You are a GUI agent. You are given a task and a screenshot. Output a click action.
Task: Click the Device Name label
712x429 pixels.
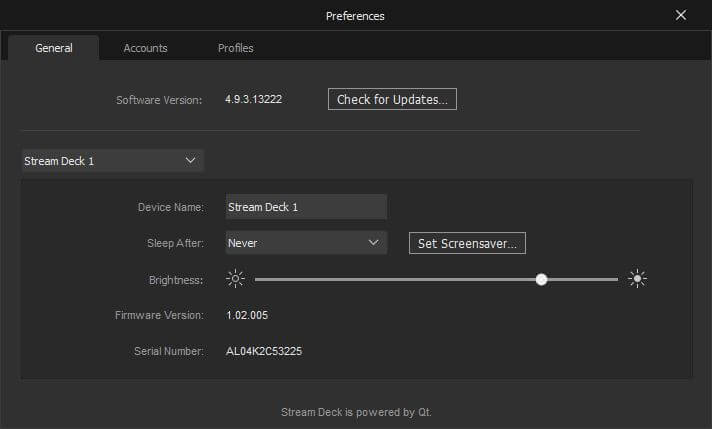(x=171, y=207)
